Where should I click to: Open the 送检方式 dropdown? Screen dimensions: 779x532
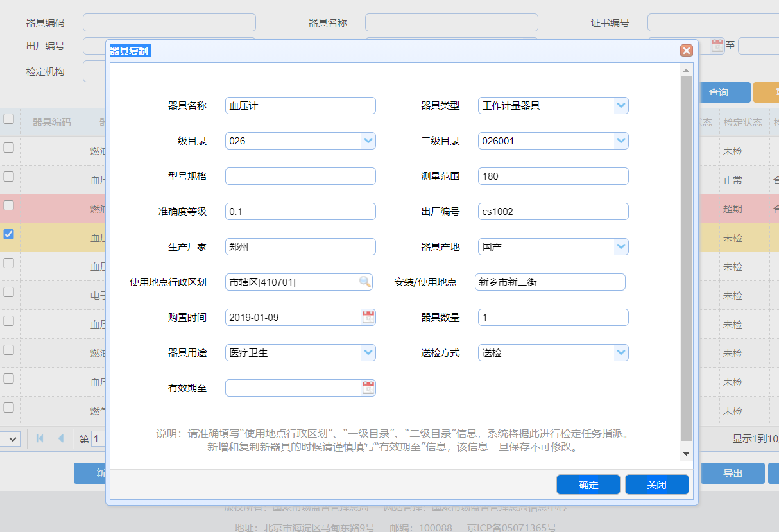tap(621, 352)
